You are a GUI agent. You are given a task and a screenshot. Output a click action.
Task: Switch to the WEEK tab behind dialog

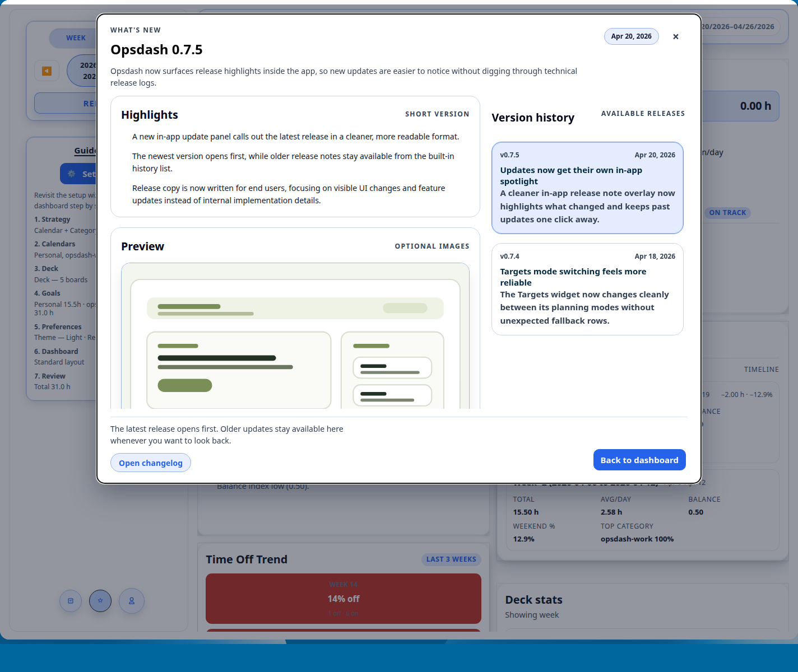(76, 38)
